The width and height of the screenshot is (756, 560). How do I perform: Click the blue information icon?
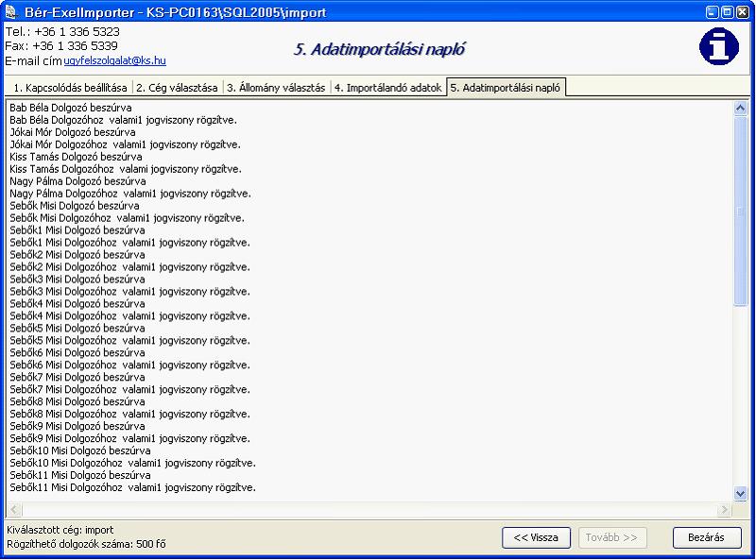click(x=719, y=46)
